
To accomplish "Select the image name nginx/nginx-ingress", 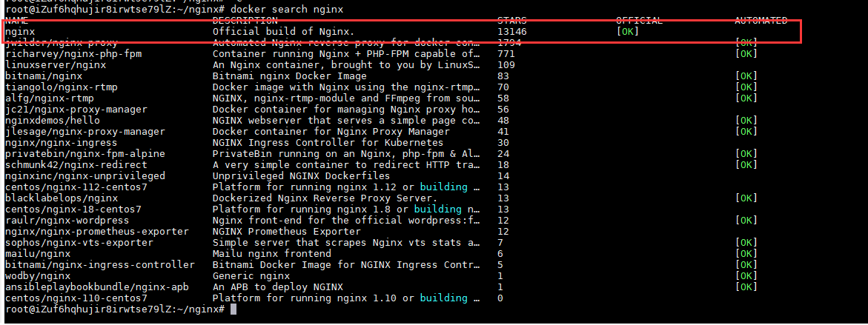I will (62, 142).
